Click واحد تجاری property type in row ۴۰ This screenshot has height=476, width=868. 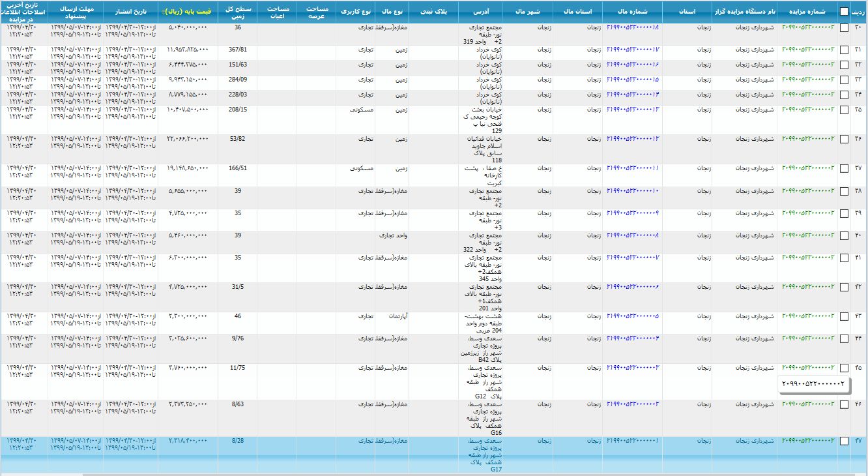pyautogui.click(x=393, y=235)
